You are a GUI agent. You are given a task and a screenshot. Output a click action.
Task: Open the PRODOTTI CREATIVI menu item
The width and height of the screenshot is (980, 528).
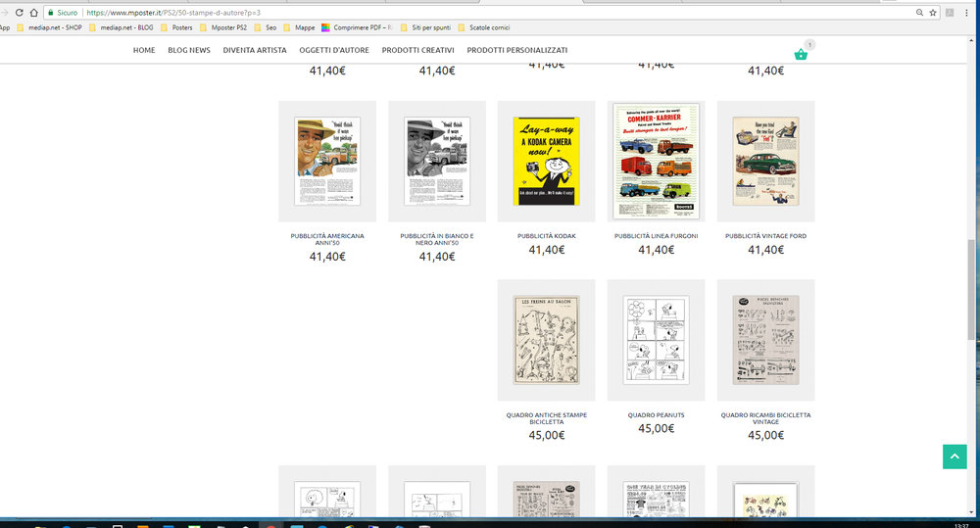point(417,50)
